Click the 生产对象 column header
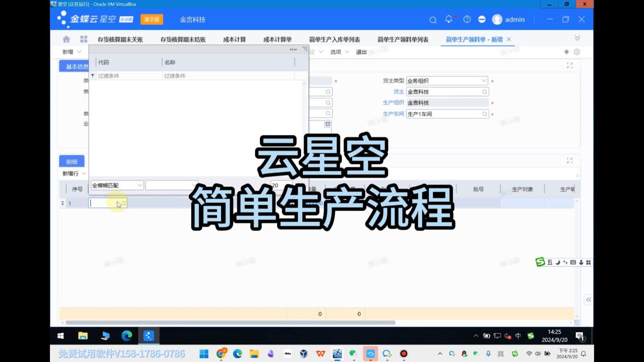The width and height of the screenshot is (644, 362). click(x=522, y=189)
